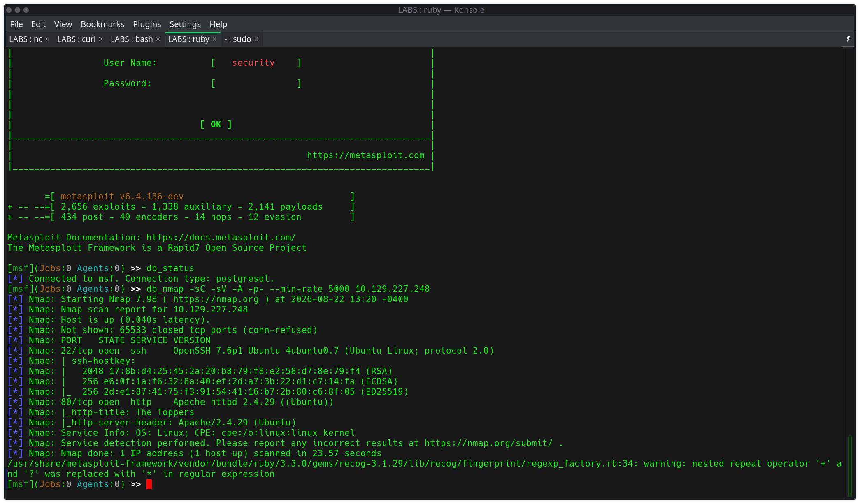This screenshot has width=860, height=504.
Task: Click 'Service Info: OS: Linux' line
Action: (181, 433)
